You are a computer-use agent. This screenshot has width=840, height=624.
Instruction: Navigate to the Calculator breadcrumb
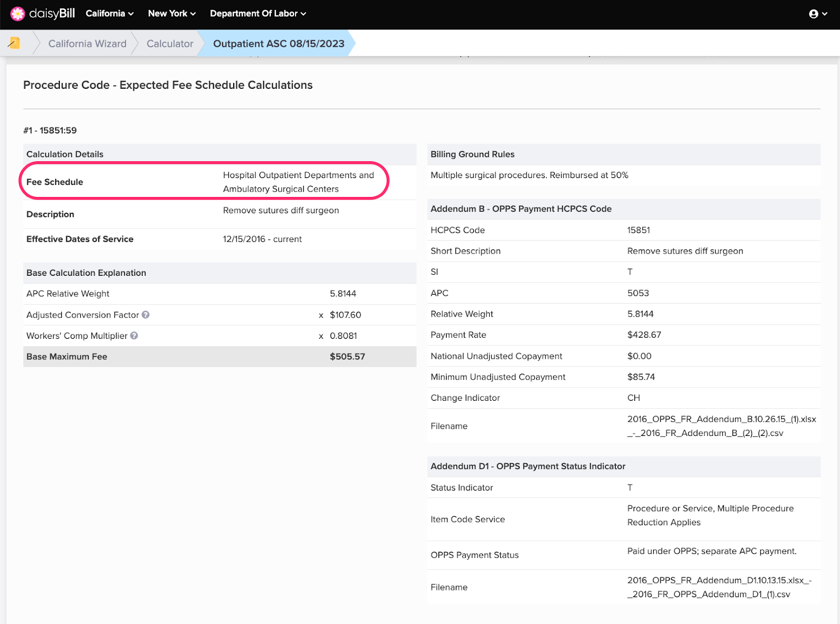pos(170,44)
